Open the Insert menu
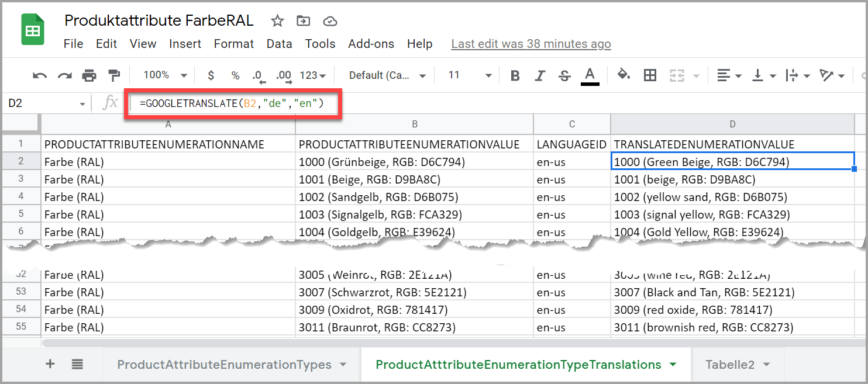 [185, 44]
